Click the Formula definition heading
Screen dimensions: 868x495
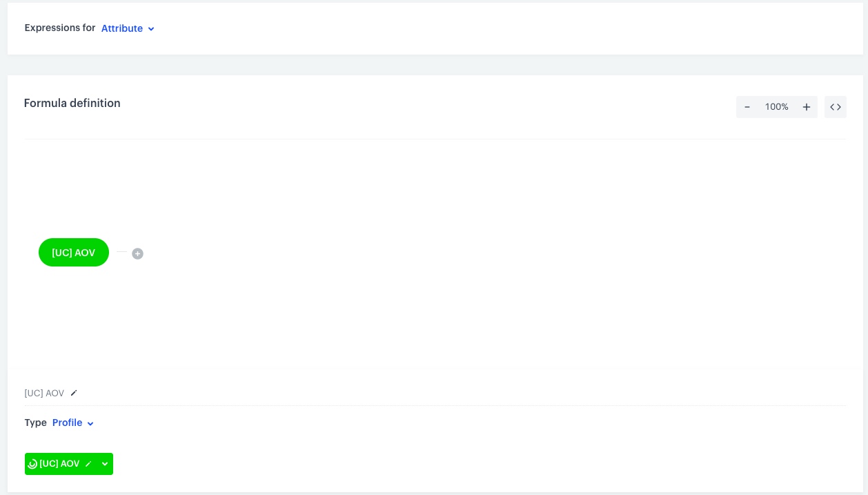pyautogui.click(x=72, y=103)
